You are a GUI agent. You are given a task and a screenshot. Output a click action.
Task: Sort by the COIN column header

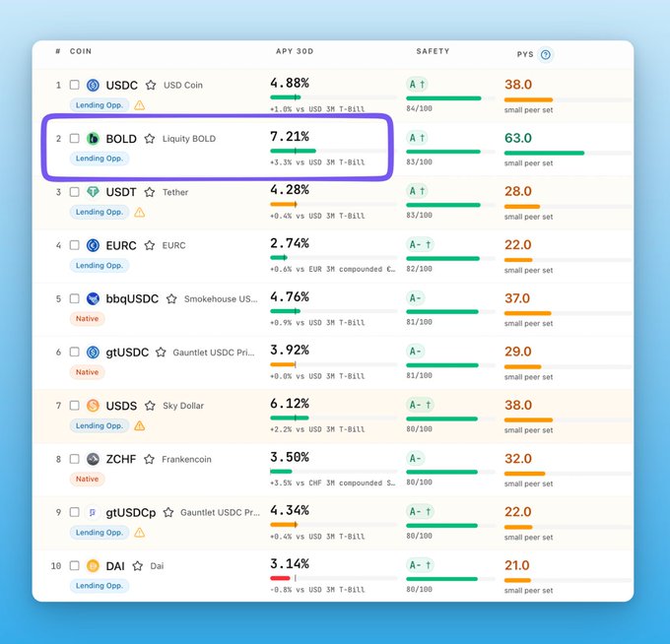[x=81, y=51]
